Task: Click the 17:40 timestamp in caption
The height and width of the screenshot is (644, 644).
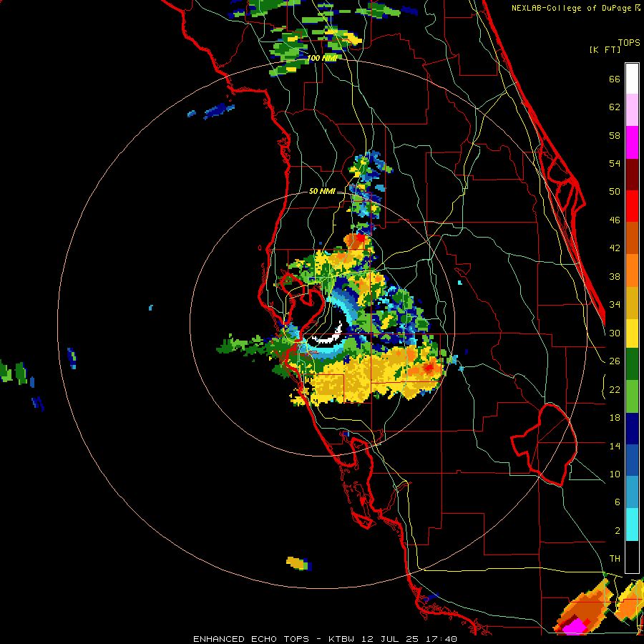Action: click(441, 639)
